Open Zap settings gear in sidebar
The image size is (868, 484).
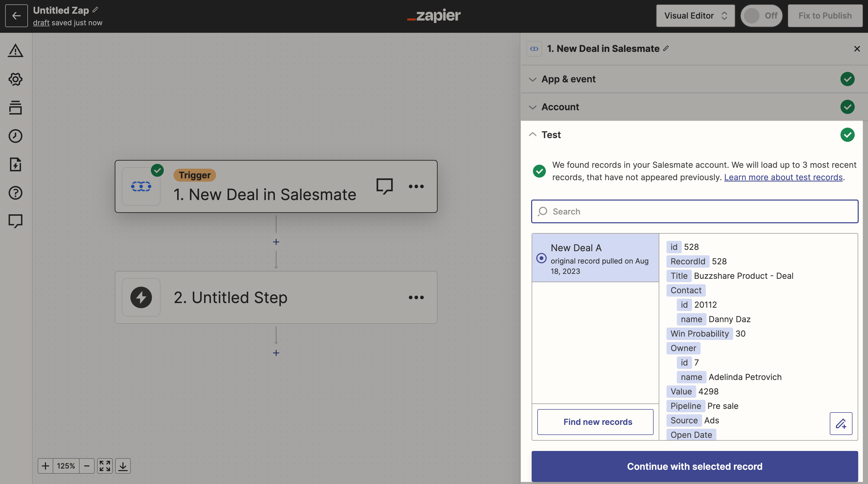[x=16, y=79]
